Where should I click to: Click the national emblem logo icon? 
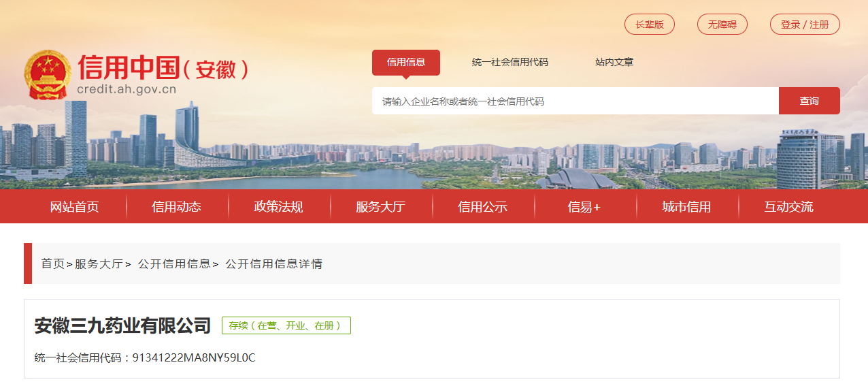48,75
